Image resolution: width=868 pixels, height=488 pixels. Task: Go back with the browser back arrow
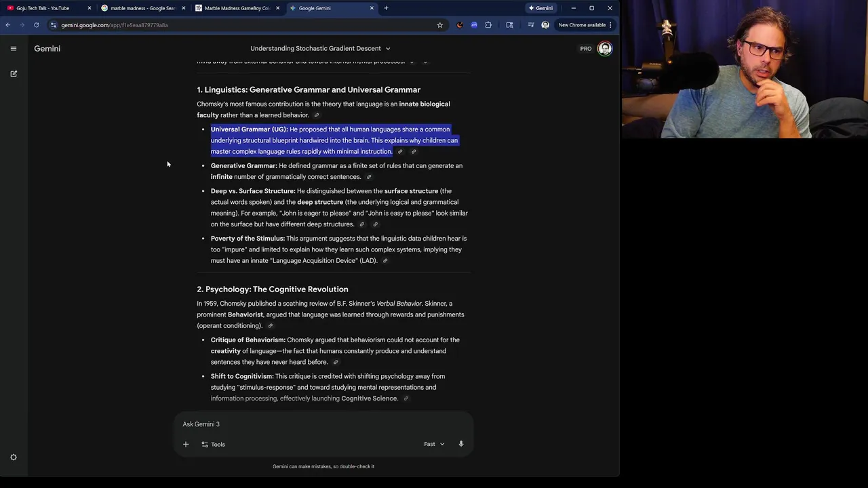coord(8,25)
